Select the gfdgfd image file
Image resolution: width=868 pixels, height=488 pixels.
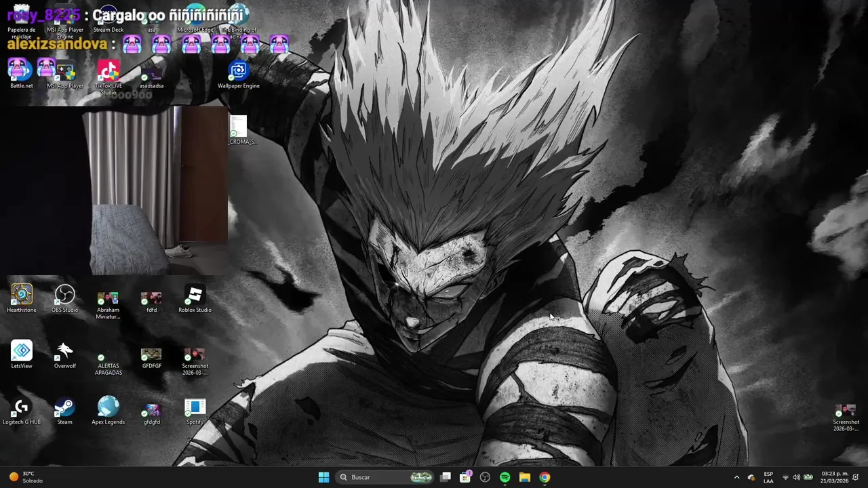click(x=152, y=414)
